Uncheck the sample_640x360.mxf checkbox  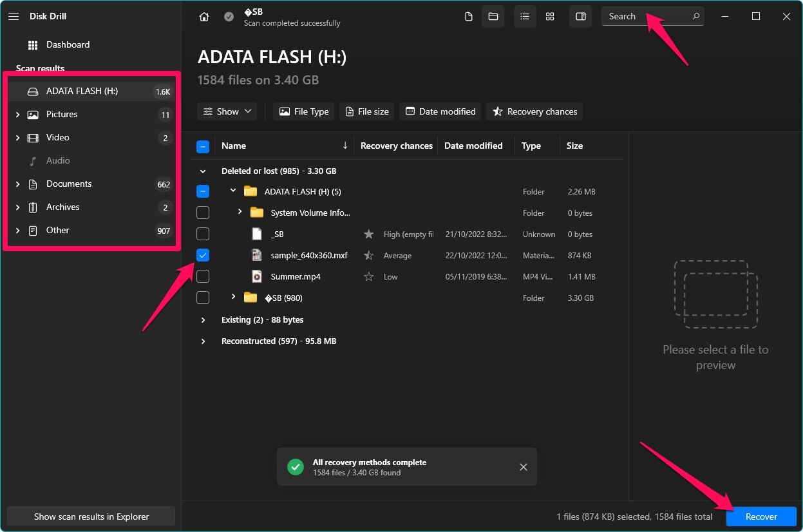click(x=203, y=255)
